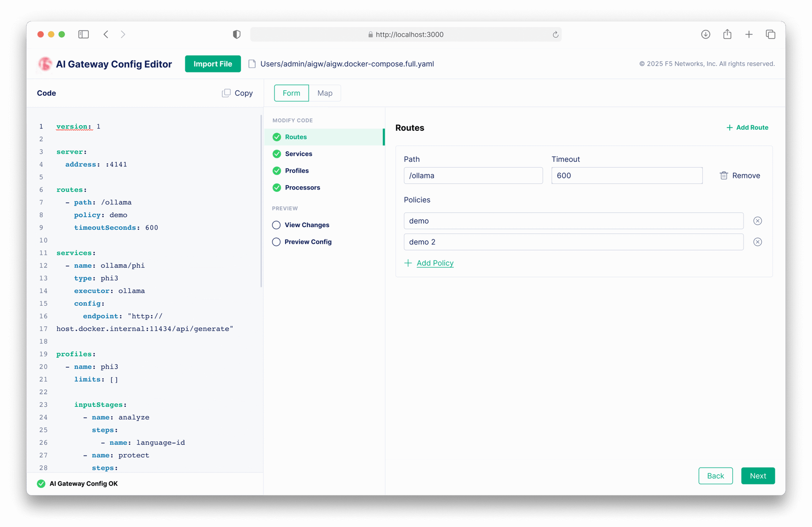Viewport: 812px width, 527px height.
Task: Open the Services step in sidebar
Action: (x=298, y=154)
